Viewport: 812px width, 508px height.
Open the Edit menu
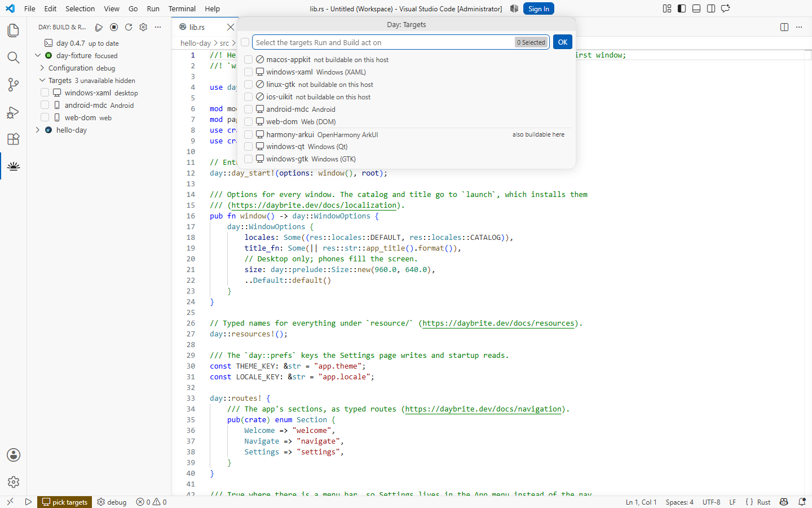click(x=50, y=8)
